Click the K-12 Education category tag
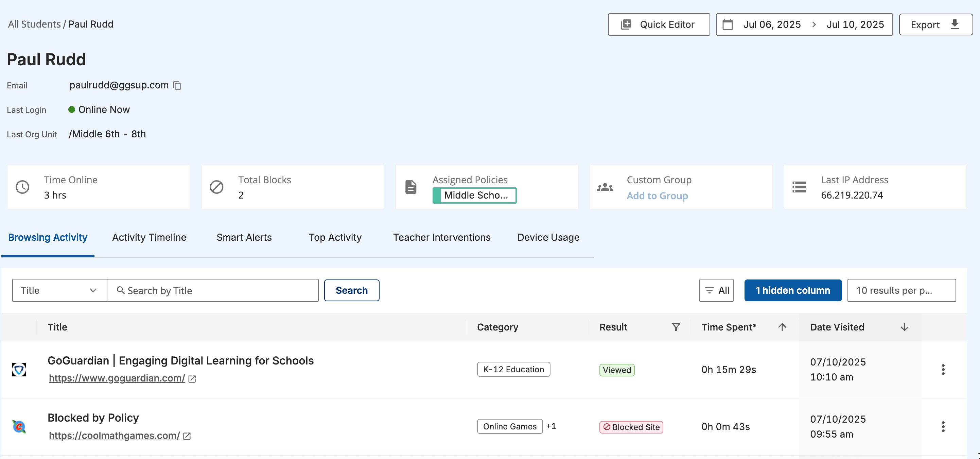Screen dimensions: 980x459 (x=513, y=369)
